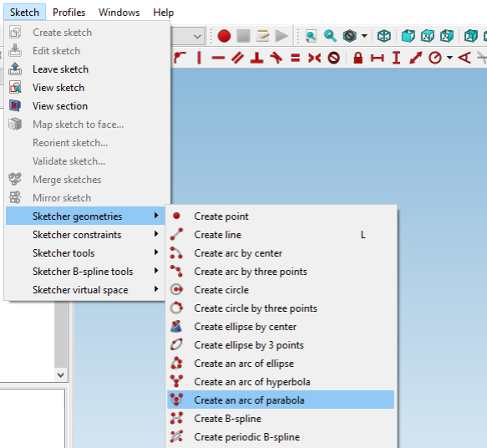The height and width of the screenshot is (448, 487).
Task: Open the Profiles menu
Action: [69, 13]
